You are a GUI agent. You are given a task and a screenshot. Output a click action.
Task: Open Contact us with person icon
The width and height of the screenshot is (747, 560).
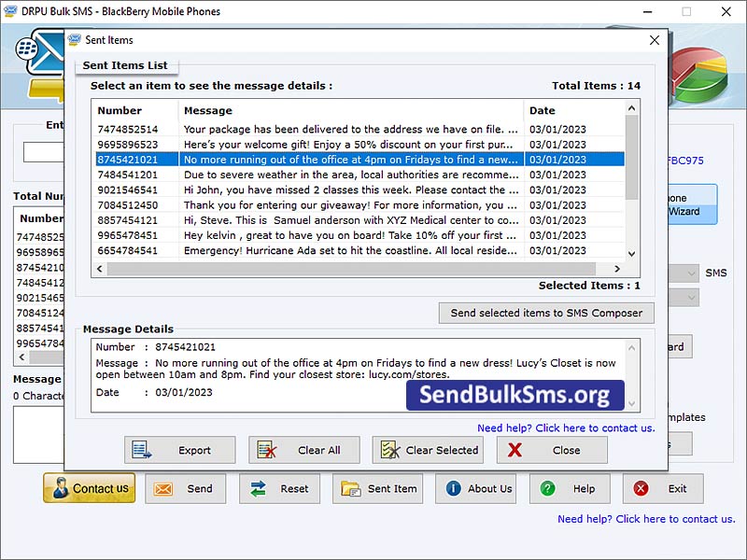click(58, 488)
